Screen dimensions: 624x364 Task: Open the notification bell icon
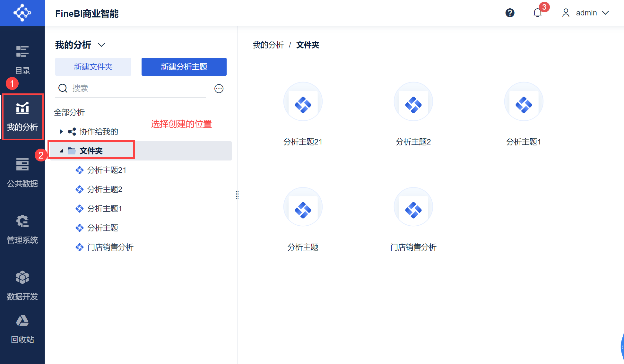[538, 13]
